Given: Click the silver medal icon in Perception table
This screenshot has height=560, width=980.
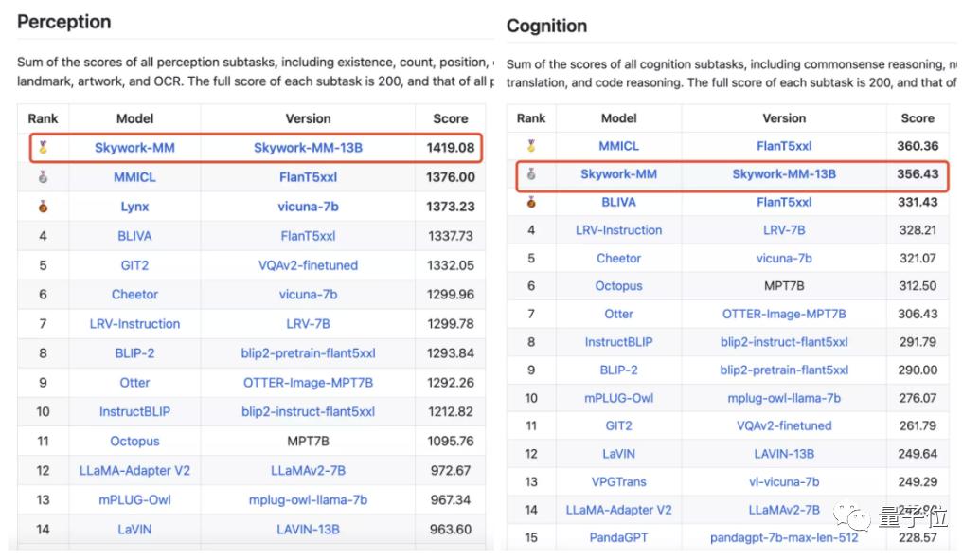Looking at the screenshot, I should pos(43,177).
